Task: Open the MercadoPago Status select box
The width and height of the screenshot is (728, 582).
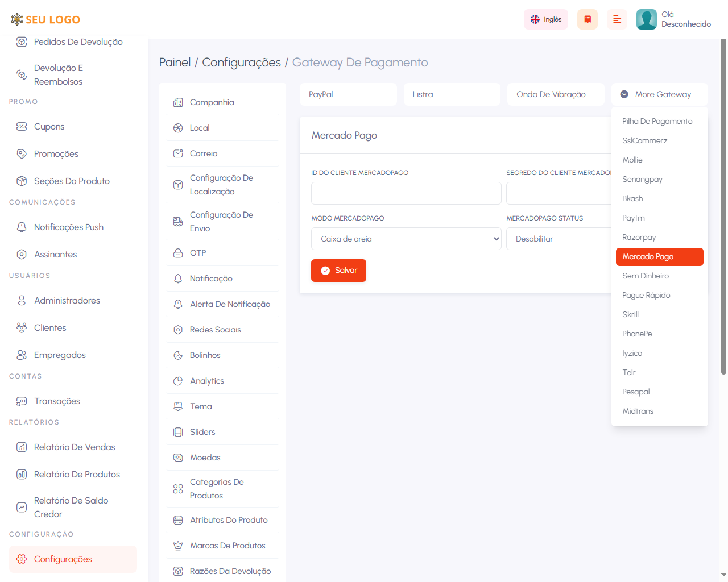Action: coord(559,239)
